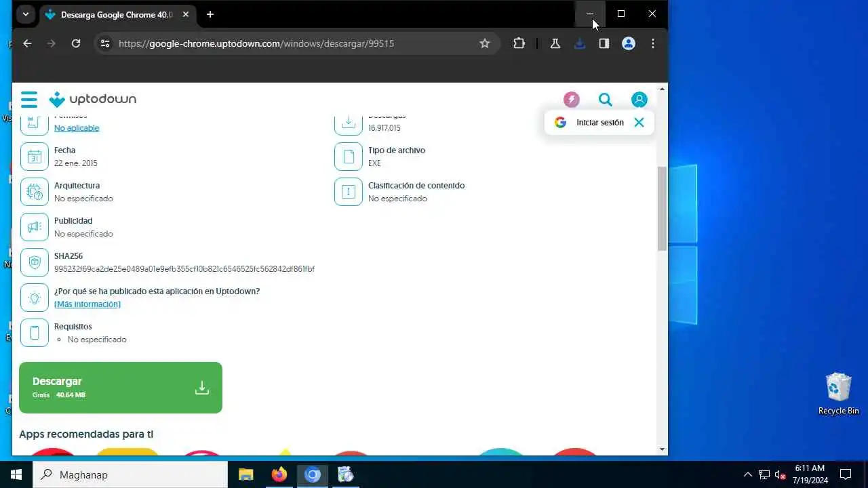This screenshot has width=868, height=488.
Task: Open Firefox from the taskbar
Action: [x=279, y=474]
